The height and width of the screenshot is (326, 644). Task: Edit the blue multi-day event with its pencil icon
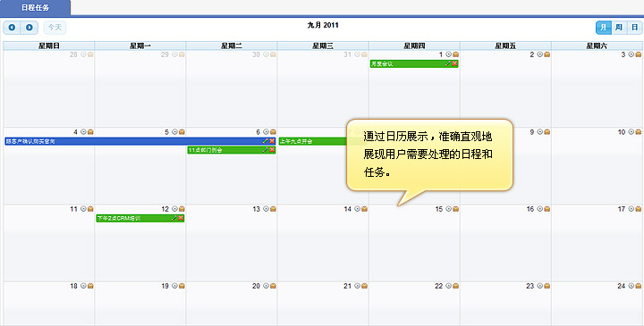click(266, 141)
